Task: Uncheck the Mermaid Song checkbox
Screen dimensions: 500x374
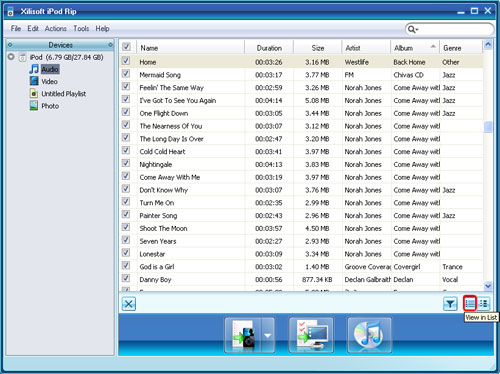Action: (126, 73)
